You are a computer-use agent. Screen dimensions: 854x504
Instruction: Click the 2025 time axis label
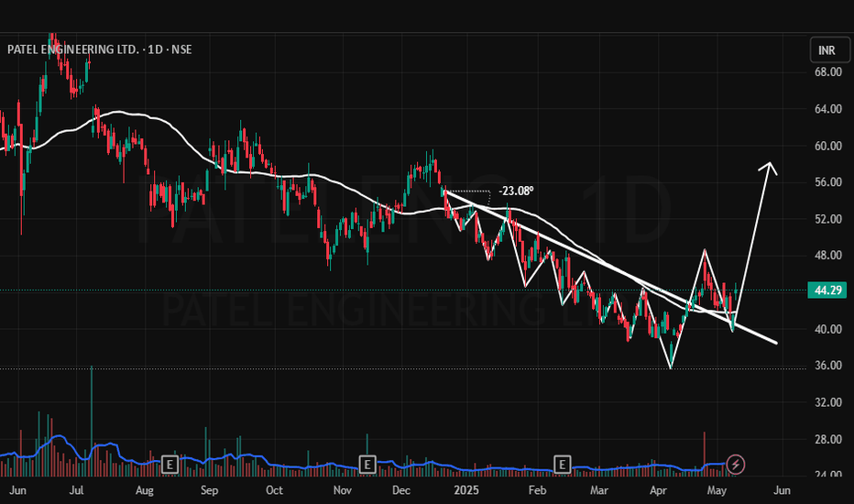pyautogui.click(x=466, y=490)
